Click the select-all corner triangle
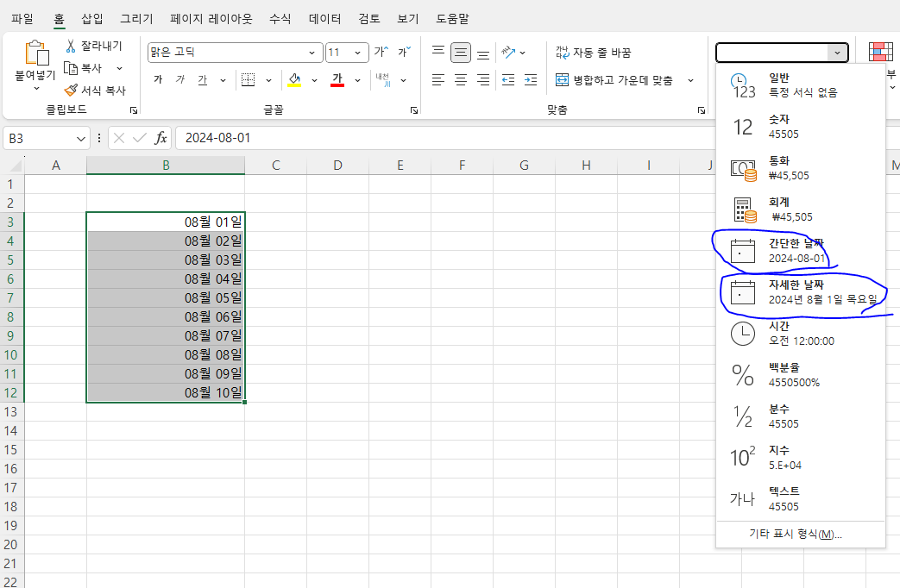 coord(15,166)
